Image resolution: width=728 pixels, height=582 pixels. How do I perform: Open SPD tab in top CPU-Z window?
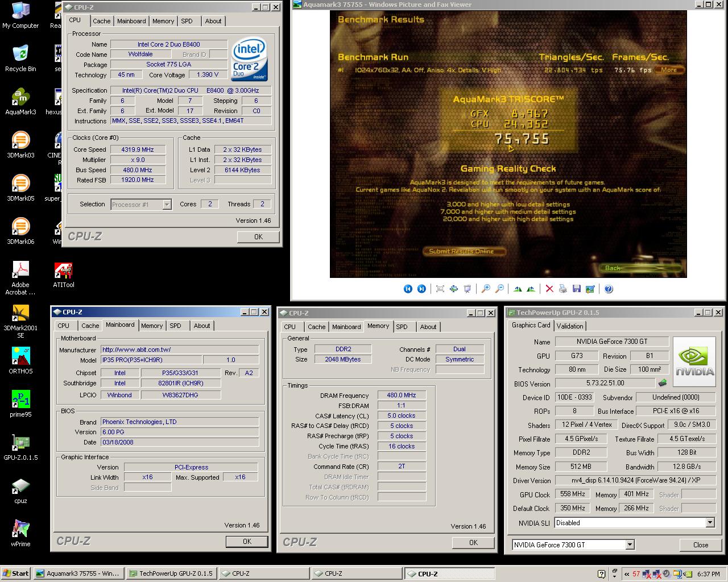point(187,21)
